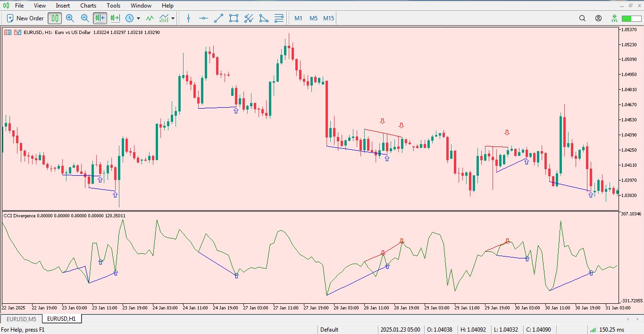
Task: Click the L: 1.04032 low price entry
Action: tap(506, 330)
